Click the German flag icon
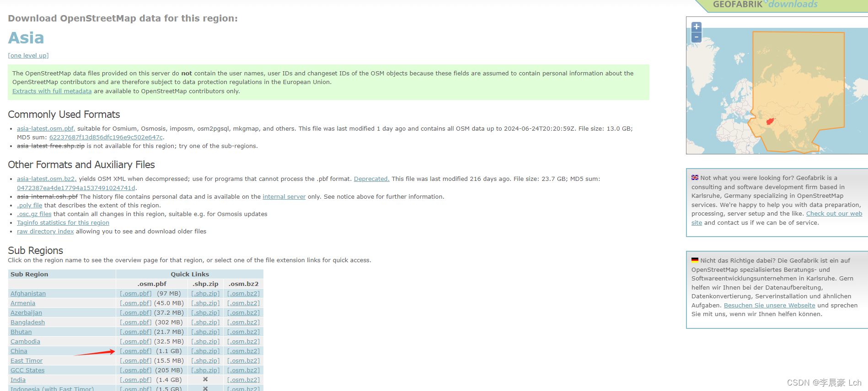Viewport: 868px width, 391px height. pyautogui.click(x=695, y=260)
